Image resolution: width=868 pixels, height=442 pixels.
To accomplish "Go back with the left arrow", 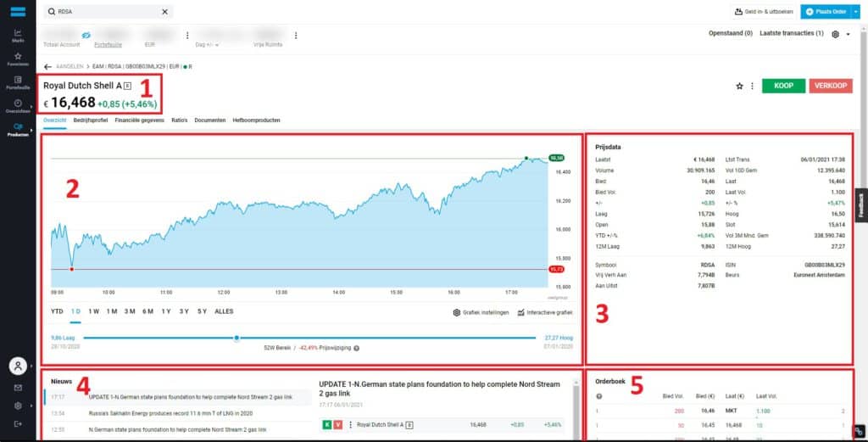I will click(x=47, y=66).
